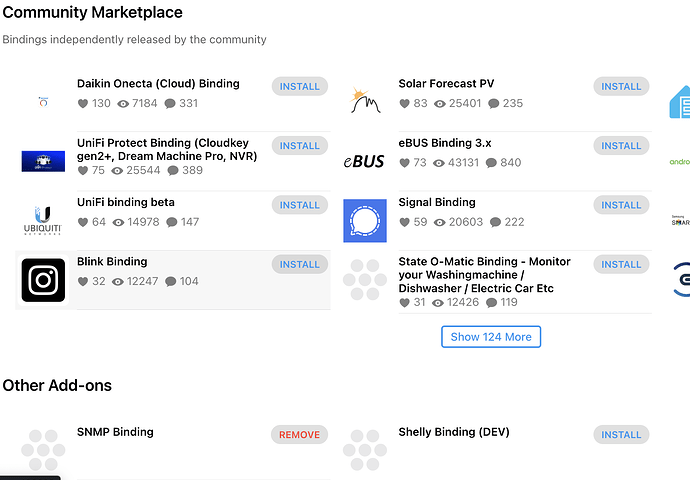The height and width of the screenshot is (480, 690).
Task: Open the partially visible blue house icon
Action: tap(680, 102)
